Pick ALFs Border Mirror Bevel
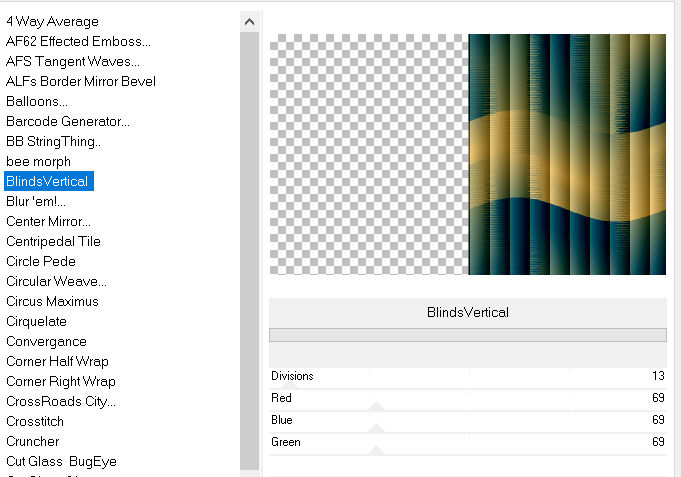This screenshot has width=681, height=477. 80,81
